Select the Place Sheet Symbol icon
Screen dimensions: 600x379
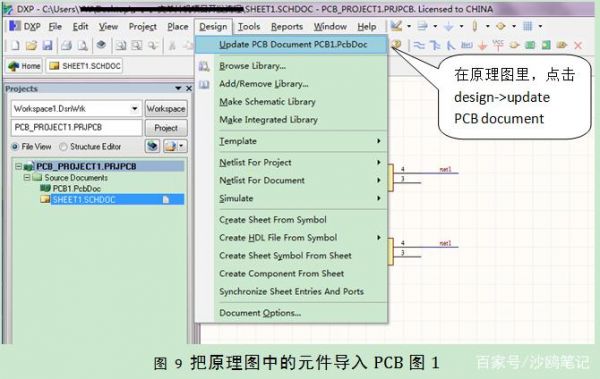pos(530,46)
